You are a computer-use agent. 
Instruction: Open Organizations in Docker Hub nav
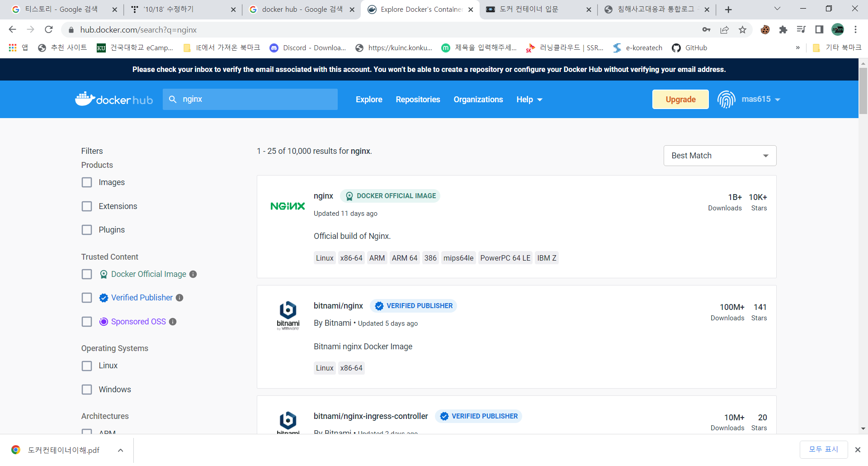coord(478,100)
